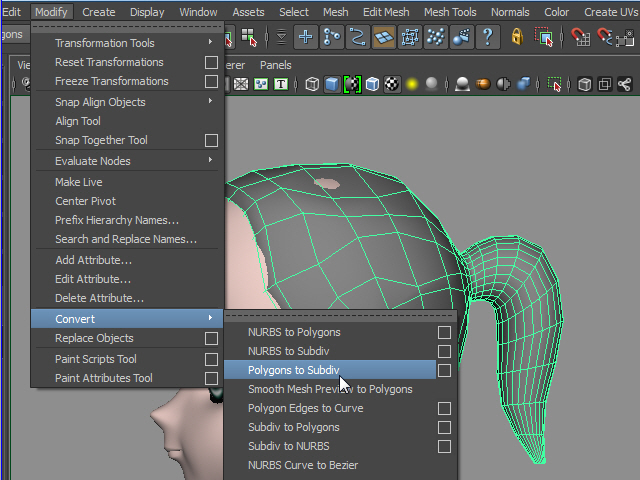640x480 pixels.
Task: Open Polygons to Subdiv option box
Action: pyautogui.click(x=444, y=370)
